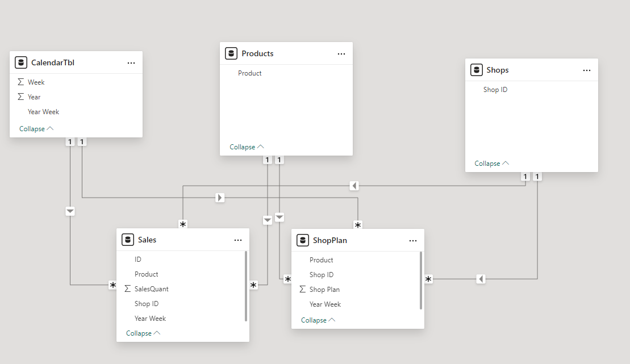The width and height of the screenshot is (630, 364).
Task: Open Sales more options ellipsis
Action: pos(238,240)
